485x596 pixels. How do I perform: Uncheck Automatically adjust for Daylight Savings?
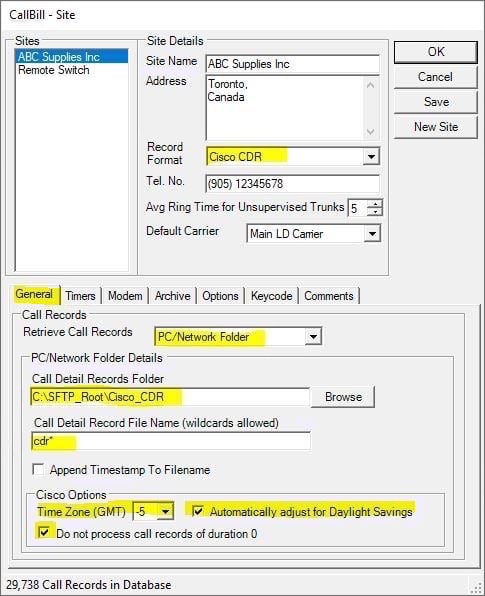198,511
